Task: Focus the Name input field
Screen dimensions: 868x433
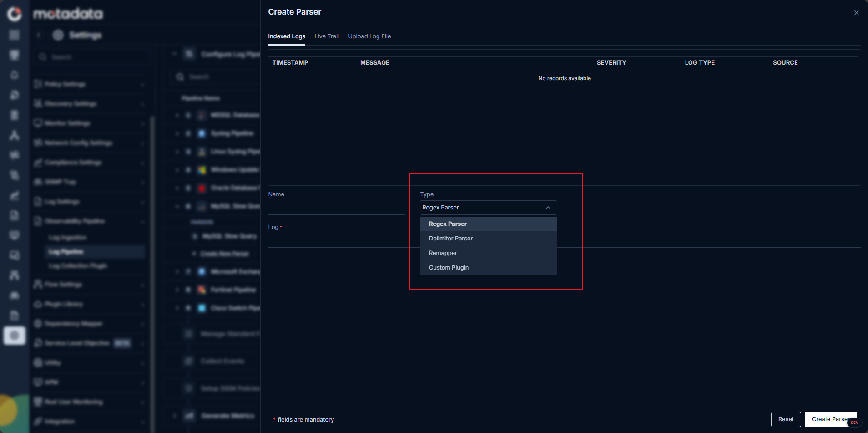Action: 337,208
